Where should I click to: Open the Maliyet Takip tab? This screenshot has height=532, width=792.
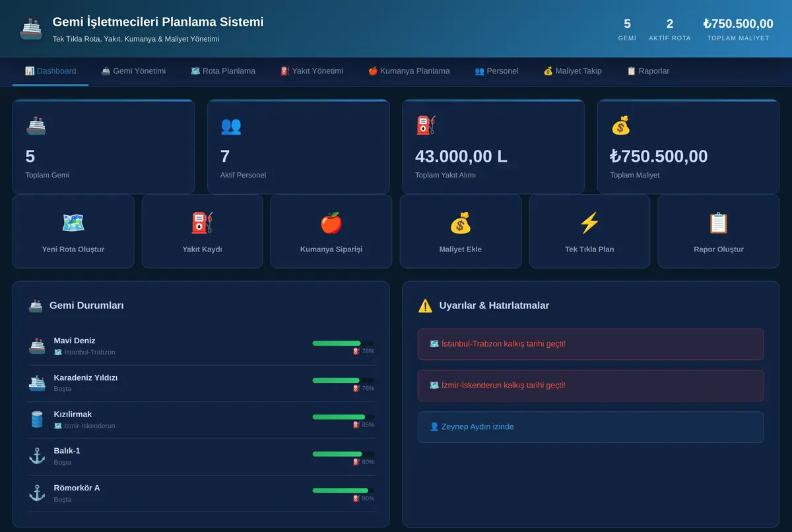pyautogui.click(x=573, y=71)
